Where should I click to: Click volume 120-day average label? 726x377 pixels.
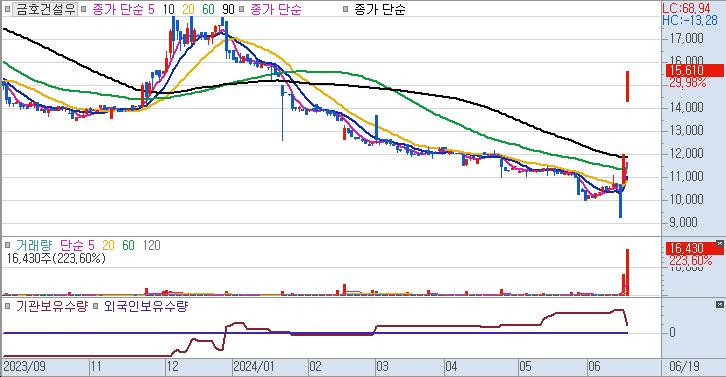(x=151, y=245)
